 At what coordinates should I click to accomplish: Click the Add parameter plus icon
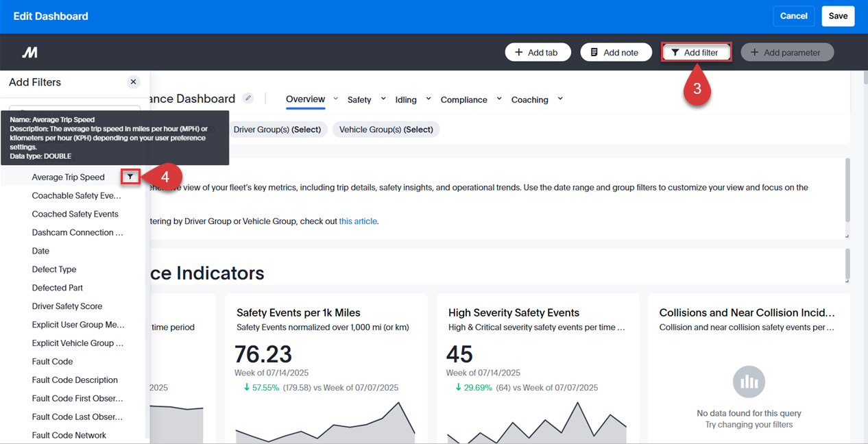click(756, 51)
